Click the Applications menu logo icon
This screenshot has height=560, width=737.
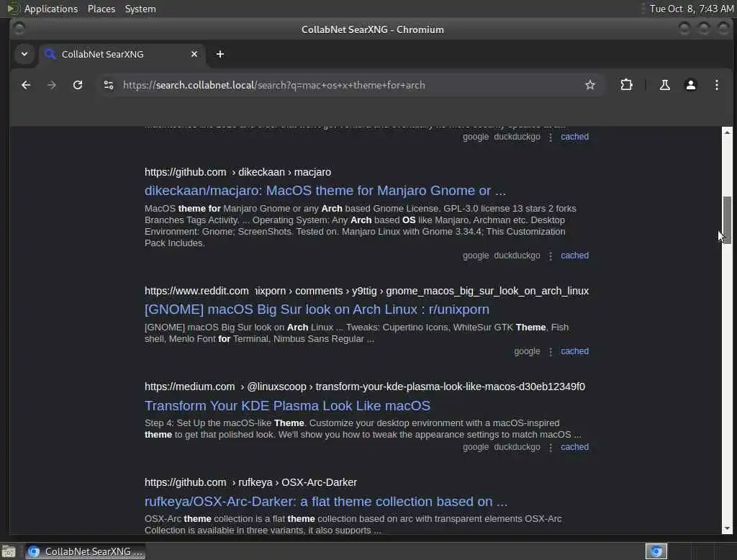(13, 9)
